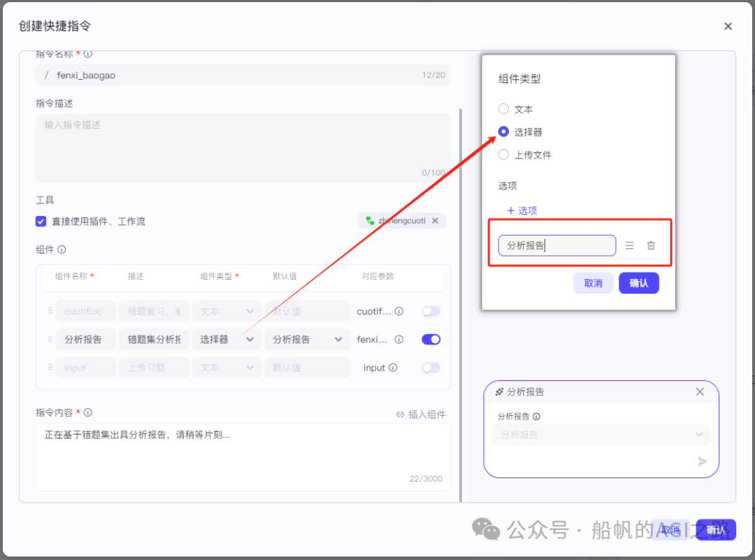Select 文本 radio button
This screenshot has height=560, width=755.
(503, 109)
